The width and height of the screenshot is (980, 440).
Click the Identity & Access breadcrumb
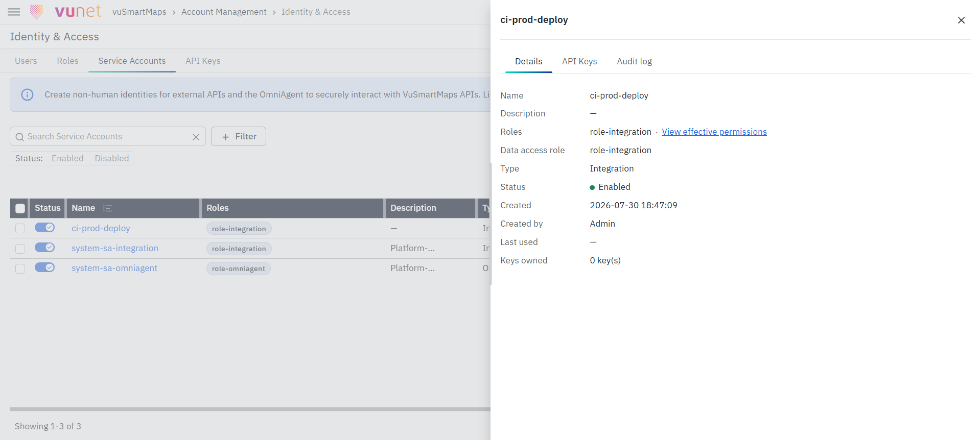[316, 12]
